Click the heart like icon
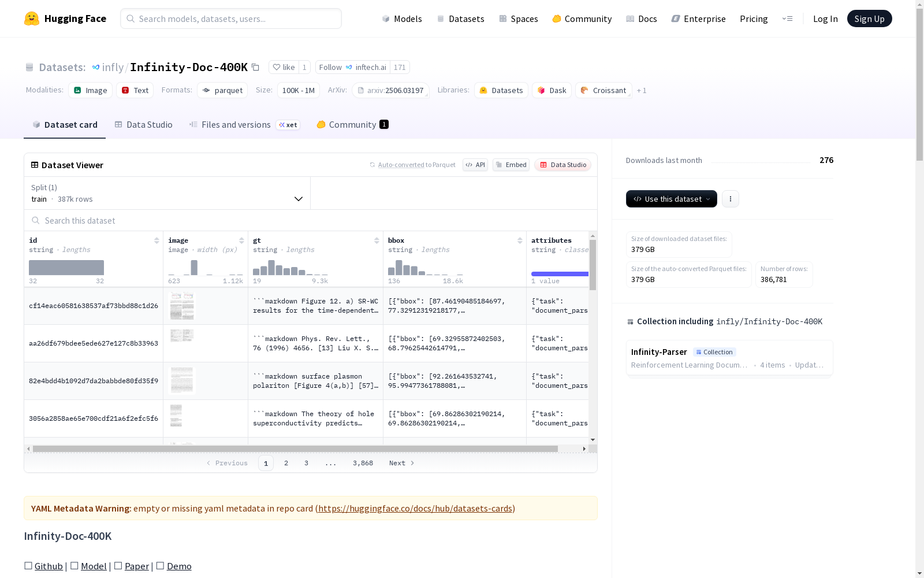The image size is (924, 578). point(277,67)
